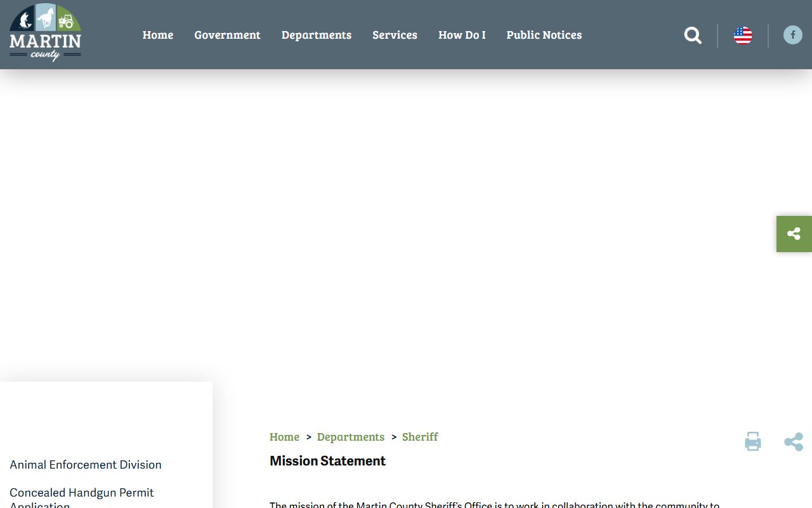The image size is (812, 508).
Task: Follow the Sheriff breadcrumb link
Action: pyautogui.click(x=420, y=437)
